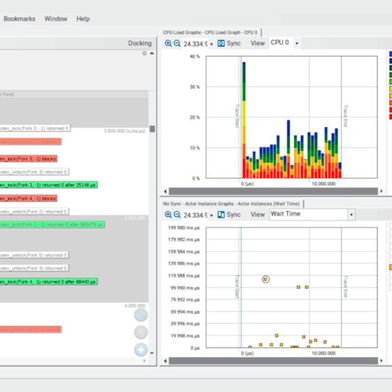Click the trace view scroll-up arrow
392x392 pixels.
tap(152, 53)
